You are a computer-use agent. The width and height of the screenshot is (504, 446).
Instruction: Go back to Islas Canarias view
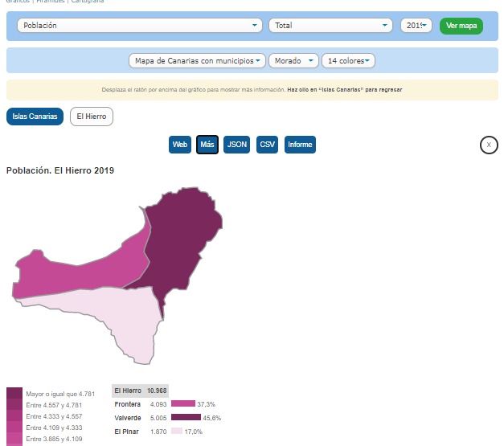coord(35,117)
